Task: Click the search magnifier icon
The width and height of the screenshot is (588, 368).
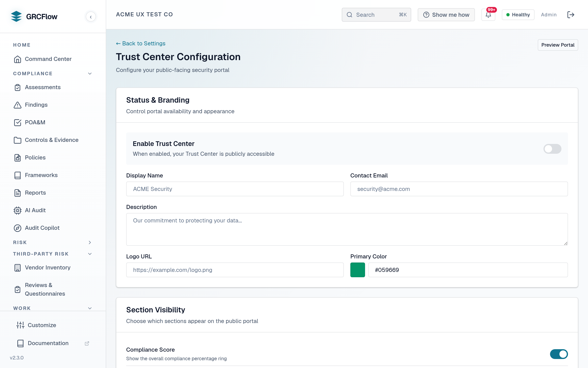Action: [349, 15]
